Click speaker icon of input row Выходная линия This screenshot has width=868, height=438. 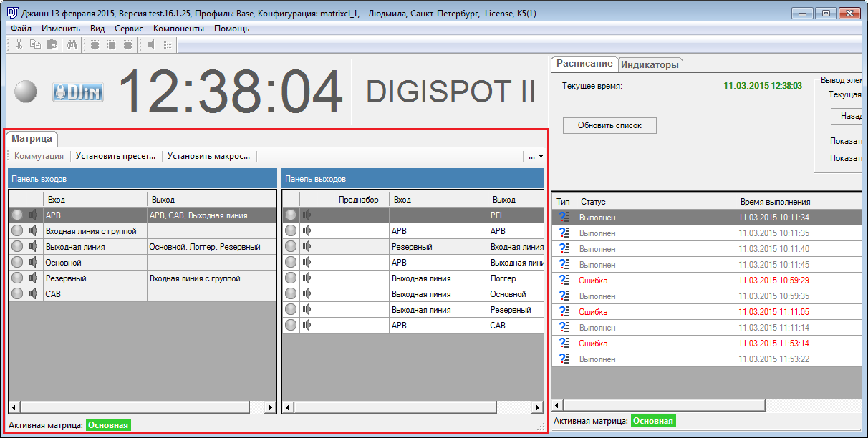[x=34, y=246]
